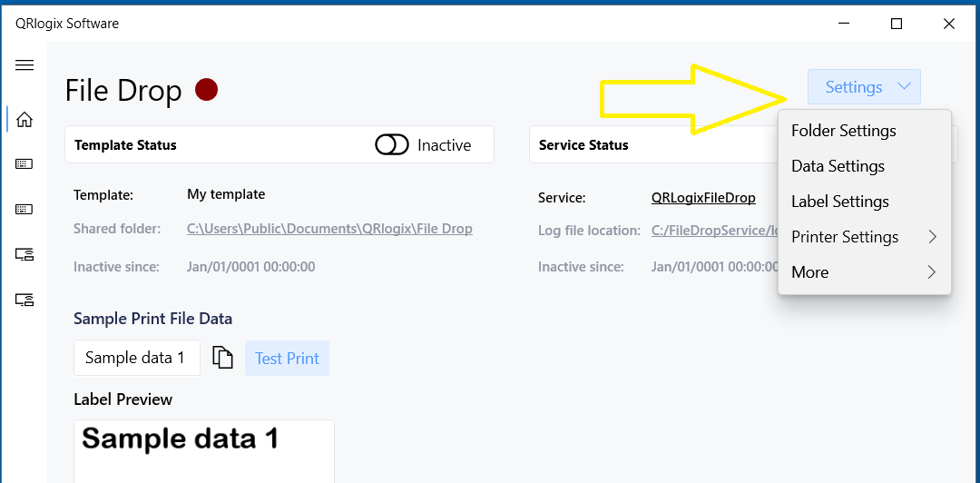Click the 'QRlogix Software' window title
The width and height of the screenshot is (980, 483).
tap(67, 24)
